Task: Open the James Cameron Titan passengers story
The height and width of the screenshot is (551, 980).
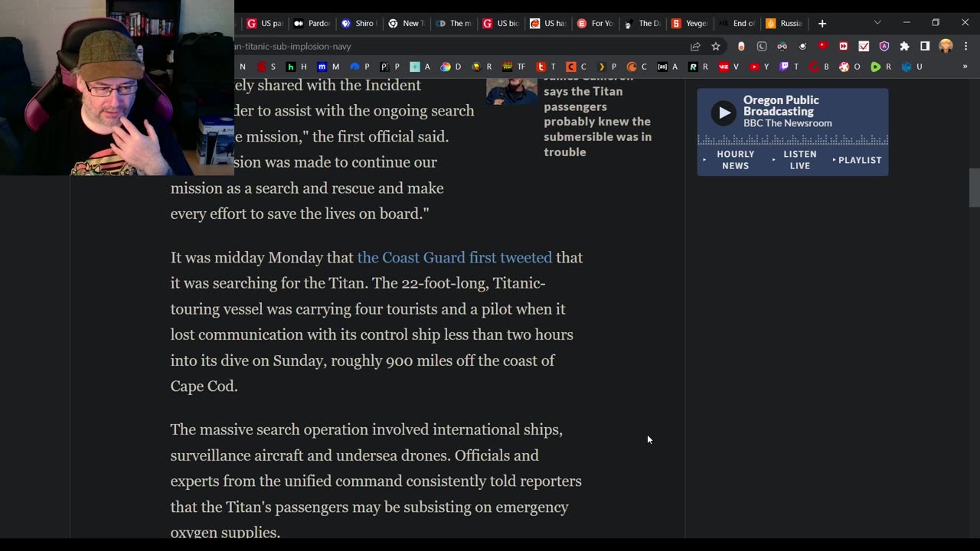Action: click(598, 114)
